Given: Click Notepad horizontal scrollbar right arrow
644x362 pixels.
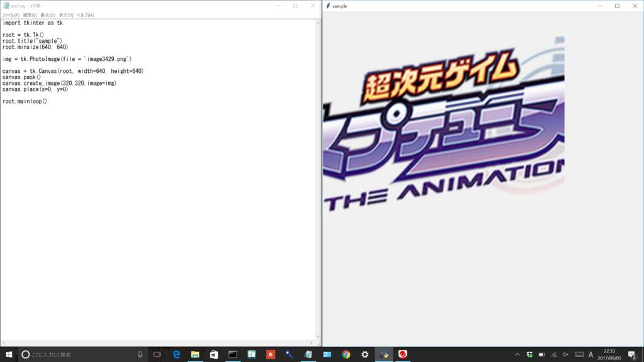Looking at the screenshot, I should [311, 343].
